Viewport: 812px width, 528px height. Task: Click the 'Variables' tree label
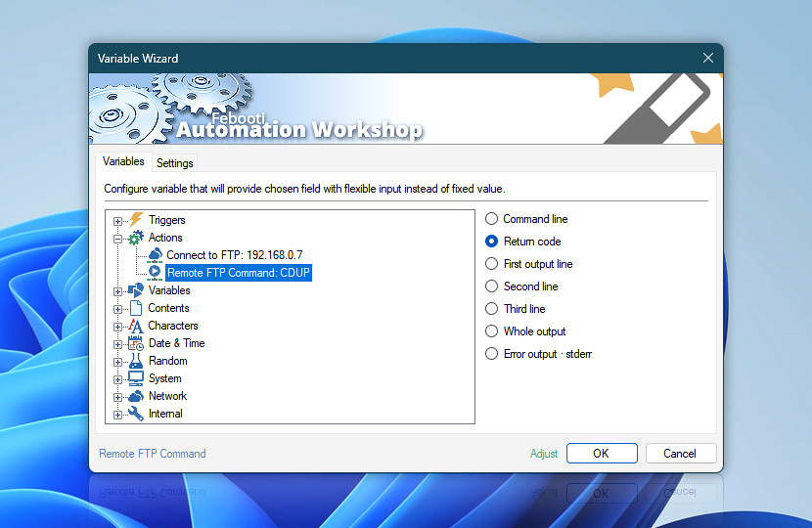(x=169, y=290)
